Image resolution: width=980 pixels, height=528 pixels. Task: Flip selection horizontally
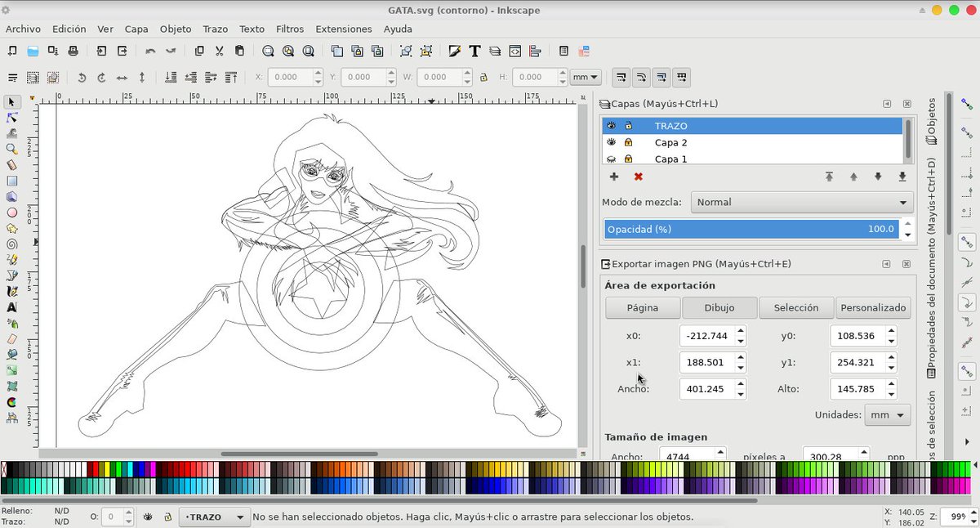[x=122, y=78]
